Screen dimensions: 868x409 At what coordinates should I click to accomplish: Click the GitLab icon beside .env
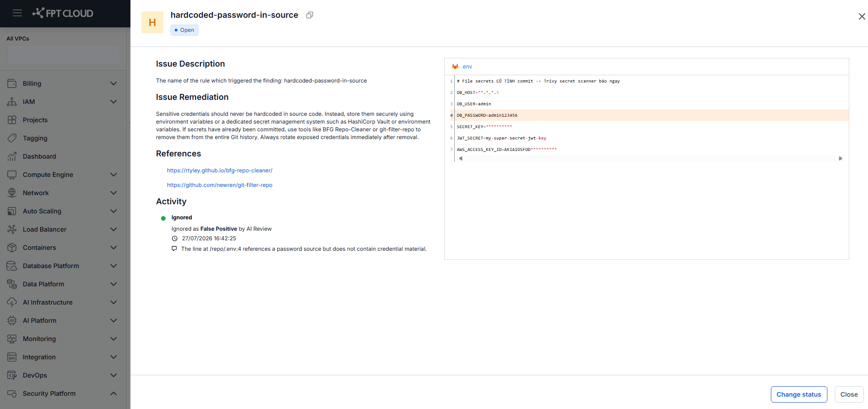click(455, 67)
